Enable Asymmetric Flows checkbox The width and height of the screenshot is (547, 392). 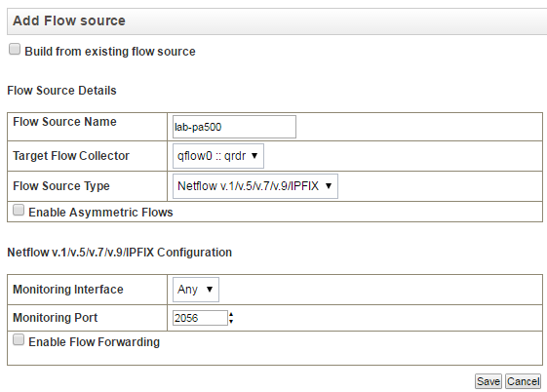[x=19, y=211]
